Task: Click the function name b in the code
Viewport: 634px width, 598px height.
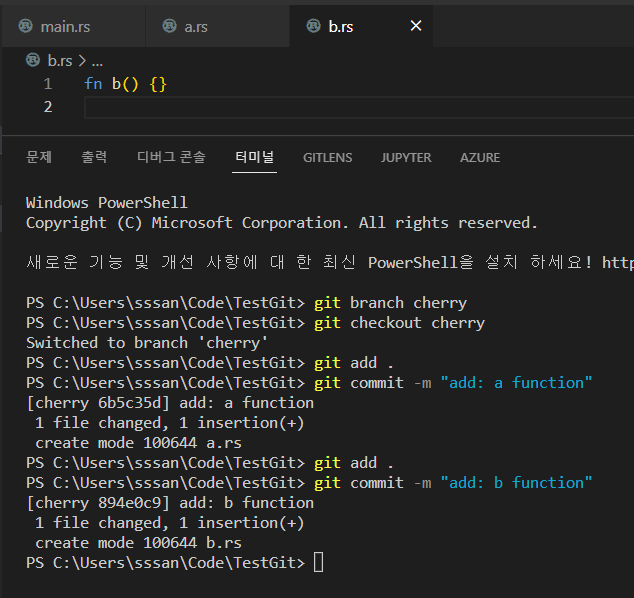Action: [116, 84]
